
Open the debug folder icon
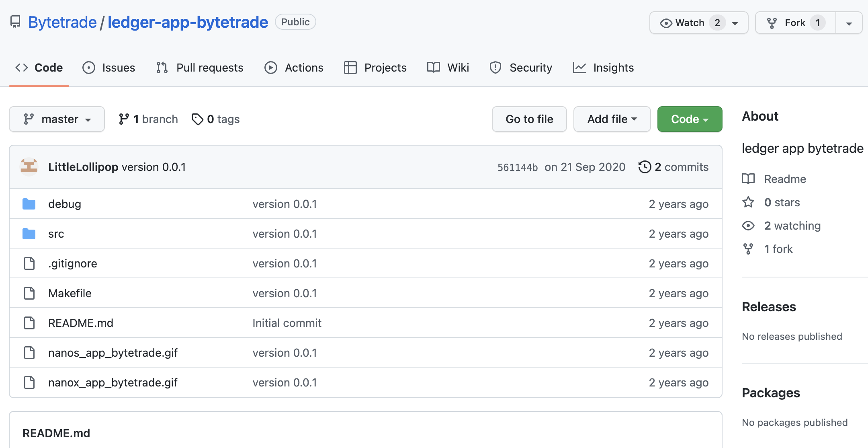point(29,204)
